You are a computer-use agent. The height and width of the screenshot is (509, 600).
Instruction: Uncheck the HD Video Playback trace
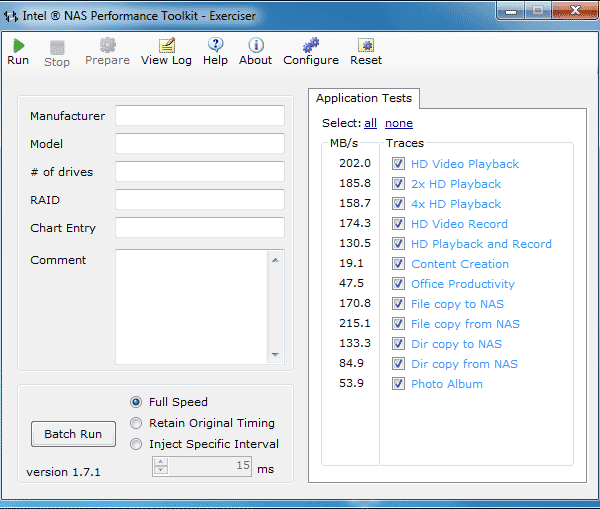(x=398, y=164)
